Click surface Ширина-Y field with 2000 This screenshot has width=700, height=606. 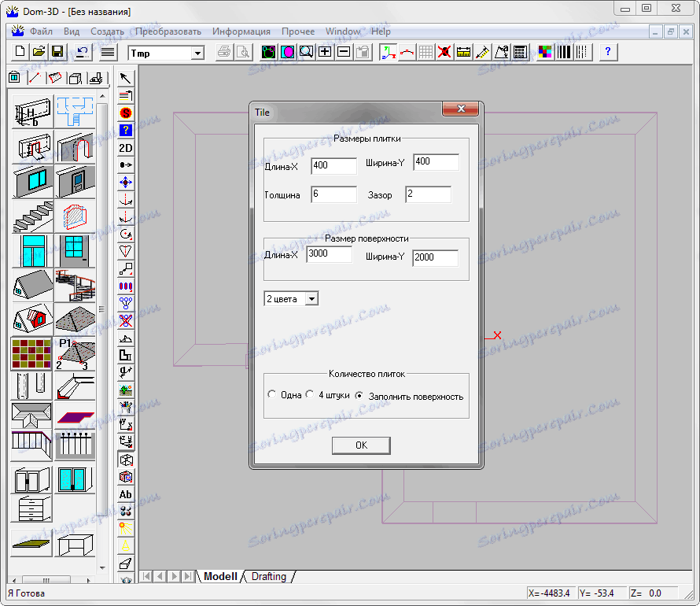[435, 257]
